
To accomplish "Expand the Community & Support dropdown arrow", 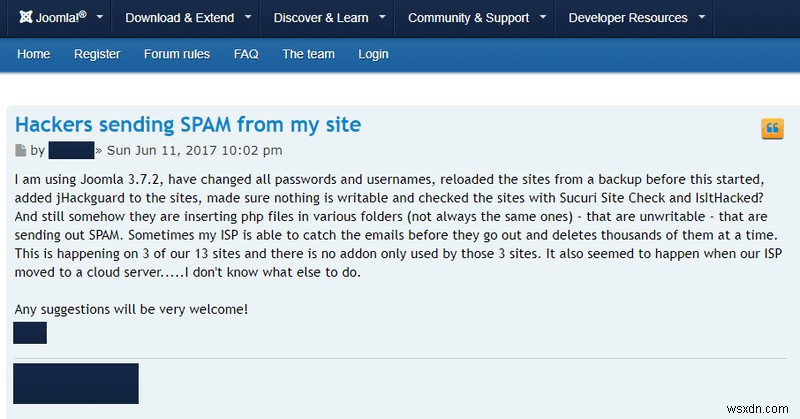I will [x=543, y=17].
